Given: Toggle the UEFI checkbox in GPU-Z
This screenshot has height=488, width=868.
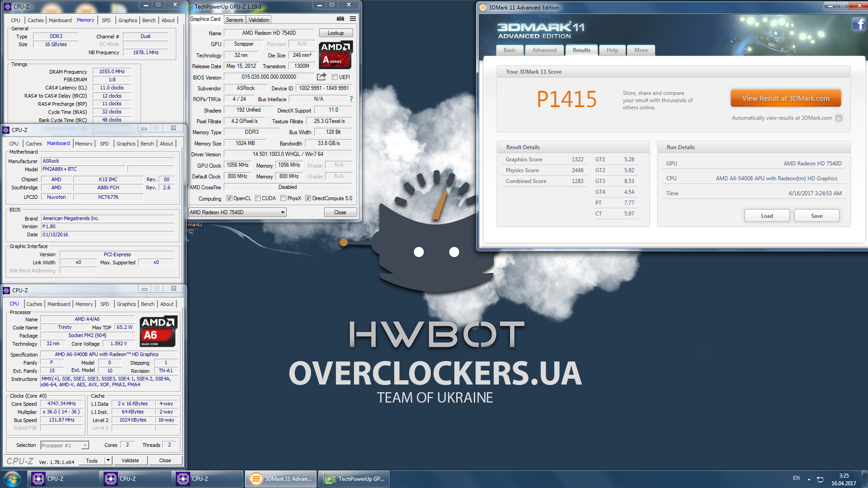Looking at the screenshot, I should coord(335,77).
